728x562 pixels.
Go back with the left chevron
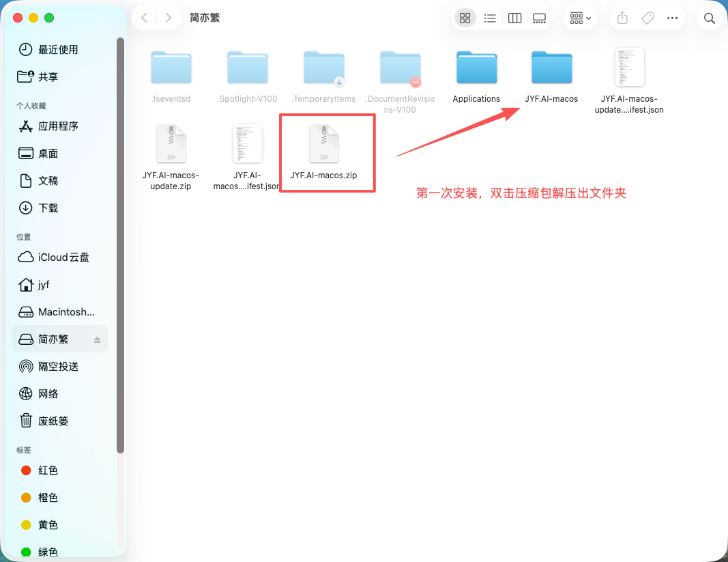pyautogui.click(x=145, y=18)
